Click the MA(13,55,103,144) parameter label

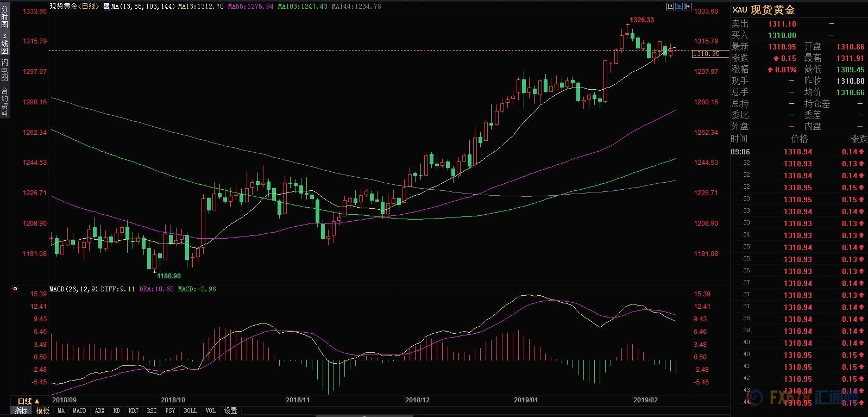(x=143, y=7)
